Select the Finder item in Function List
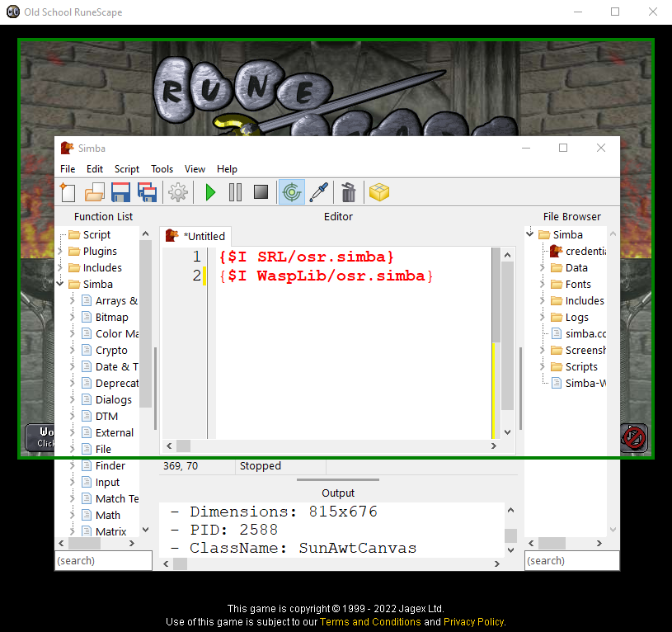Viewport: 672px width, 632px height. pos(103,465)
